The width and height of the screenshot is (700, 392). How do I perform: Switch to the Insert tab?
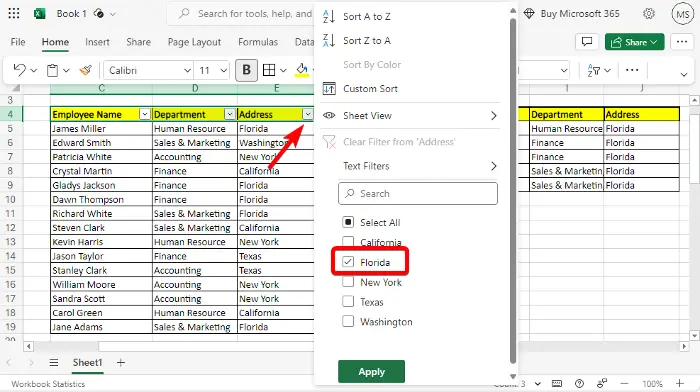97,42
